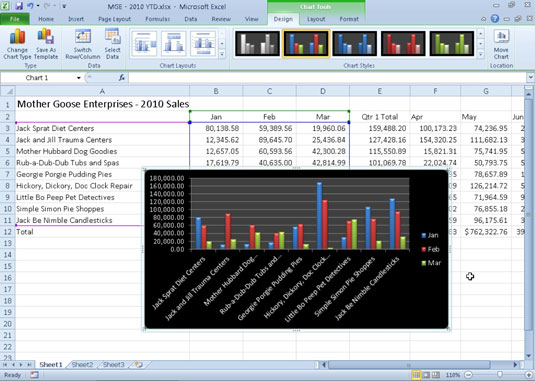
Task: Click cell B3 value 80,138.58
Action: point(216,128)
